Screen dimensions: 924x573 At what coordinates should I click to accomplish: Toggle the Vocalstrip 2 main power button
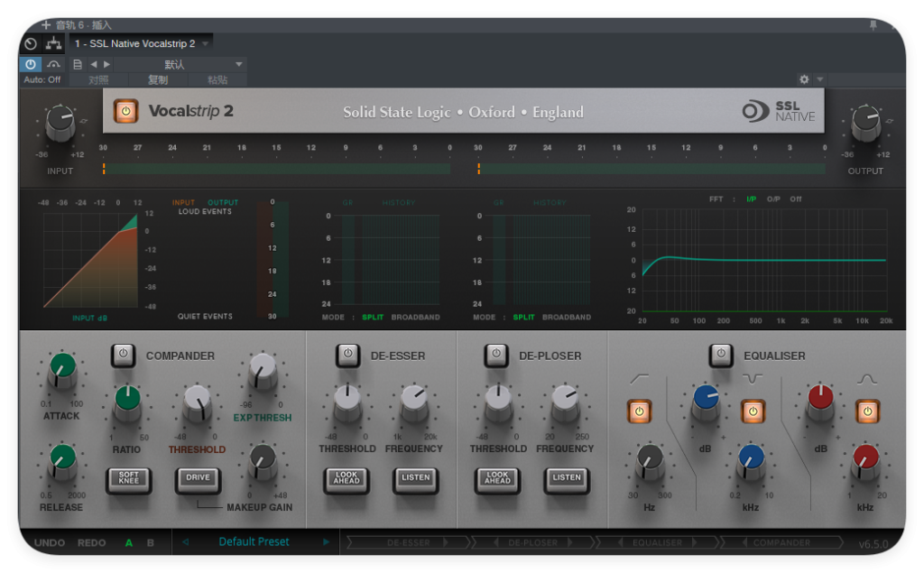point(125,111)
